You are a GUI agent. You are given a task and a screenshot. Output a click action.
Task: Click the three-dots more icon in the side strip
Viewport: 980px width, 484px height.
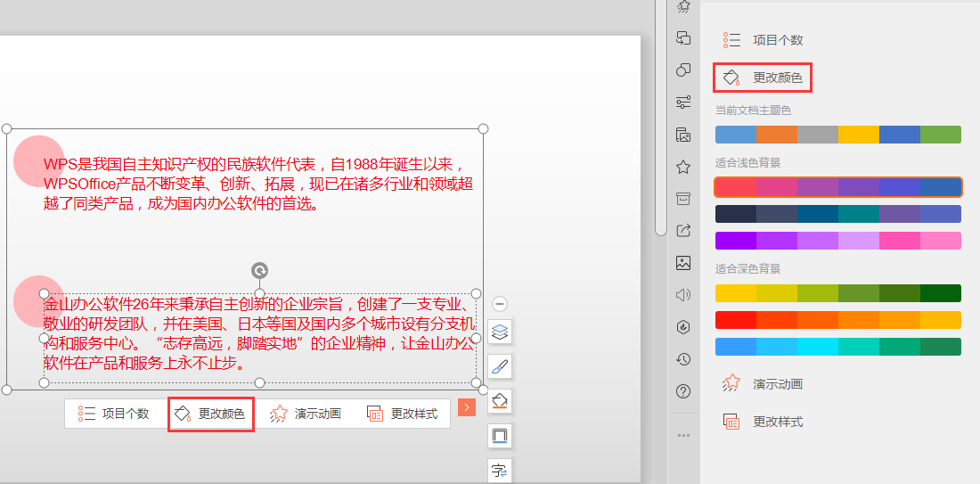point(683,435)
